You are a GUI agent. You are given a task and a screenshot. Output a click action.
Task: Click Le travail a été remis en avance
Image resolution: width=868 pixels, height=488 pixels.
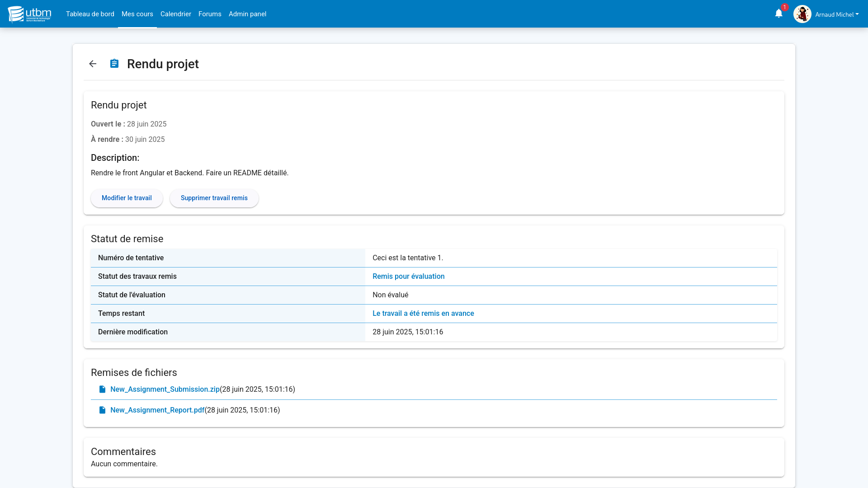(423, 314)
